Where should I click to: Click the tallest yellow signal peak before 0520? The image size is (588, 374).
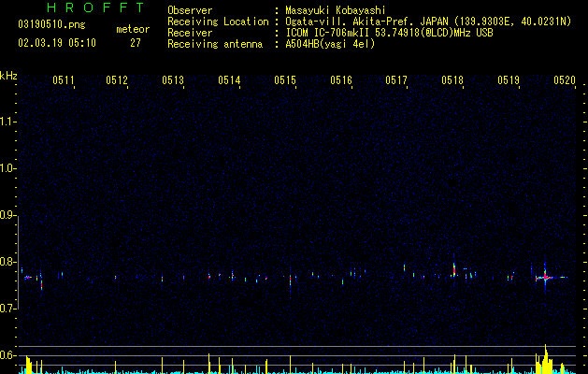coord(546,359)
